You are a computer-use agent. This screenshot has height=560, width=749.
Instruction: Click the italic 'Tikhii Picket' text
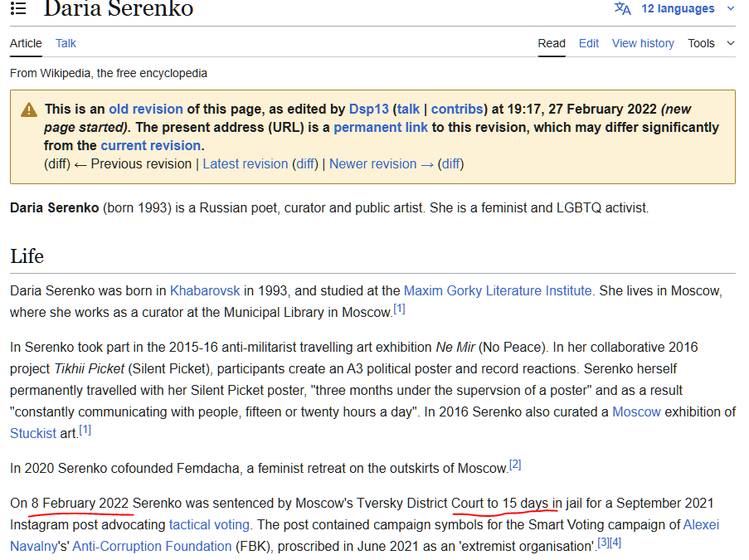click(89, 368)
